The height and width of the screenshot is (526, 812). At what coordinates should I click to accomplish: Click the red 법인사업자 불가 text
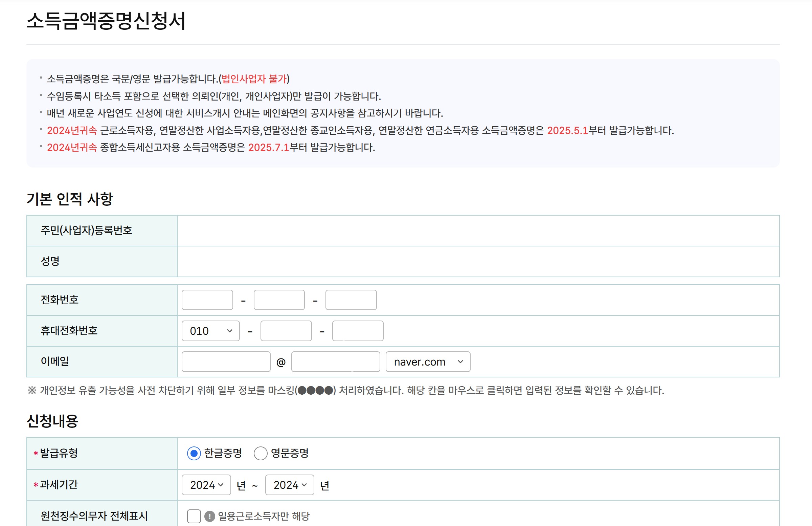click(254, 79)
